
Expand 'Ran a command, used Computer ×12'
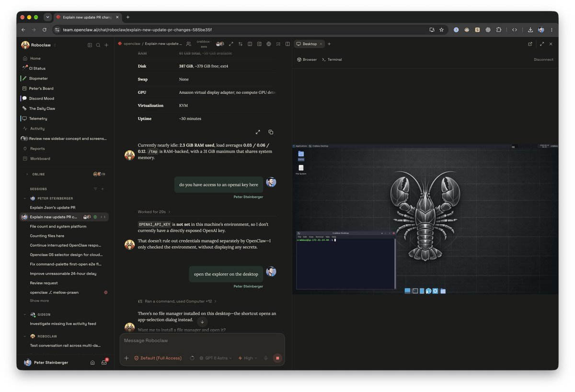point(177,301)
